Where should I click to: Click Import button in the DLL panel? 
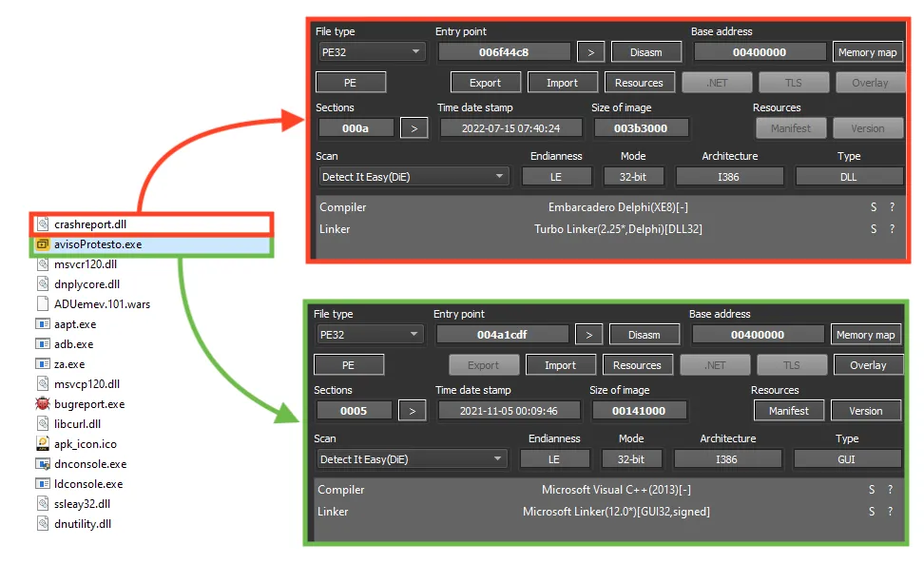pos(563,83)
